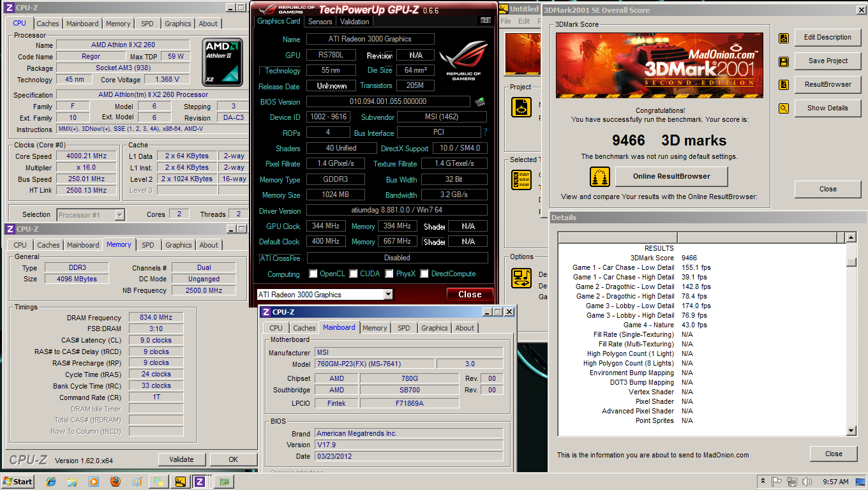Click the Options monitor icon in 3DMark
The height and width of the screenshot is (490, 868).
(x=521, y=278)
